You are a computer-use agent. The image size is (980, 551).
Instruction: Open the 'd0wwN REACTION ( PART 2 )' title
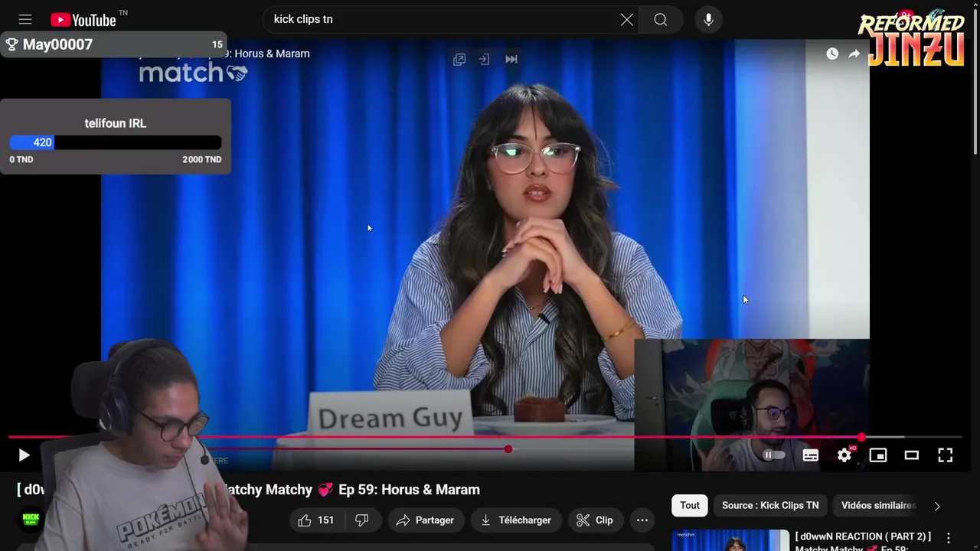click(863, 541)
